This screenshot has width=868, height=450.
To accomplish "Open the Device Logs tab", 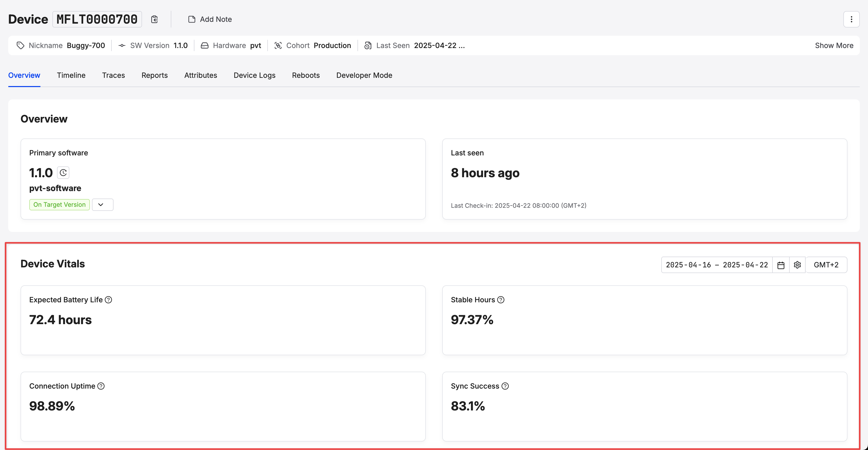I will tap(254, 75).
